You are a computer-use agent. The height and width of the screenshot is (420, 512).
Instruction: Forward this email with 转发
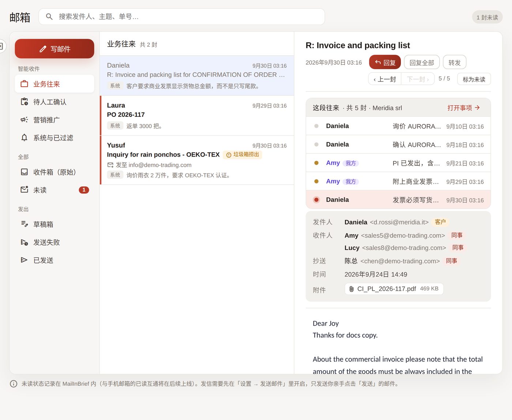point(455,62)
